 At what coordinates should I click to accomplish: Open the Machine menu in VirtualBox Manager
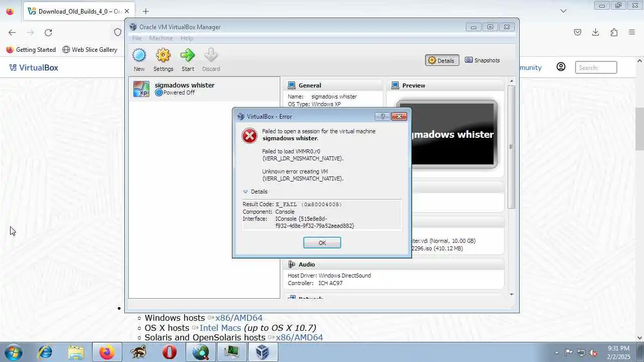coord(161,38)
